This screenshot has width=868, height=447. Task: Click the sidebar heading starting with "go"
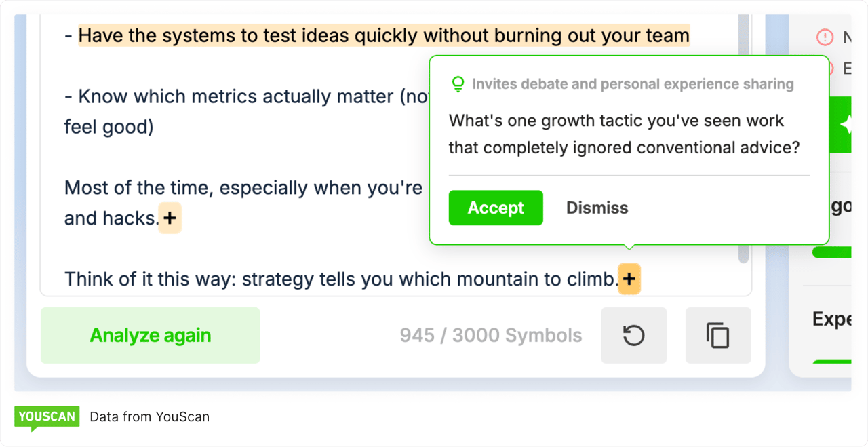coord(841,206)
